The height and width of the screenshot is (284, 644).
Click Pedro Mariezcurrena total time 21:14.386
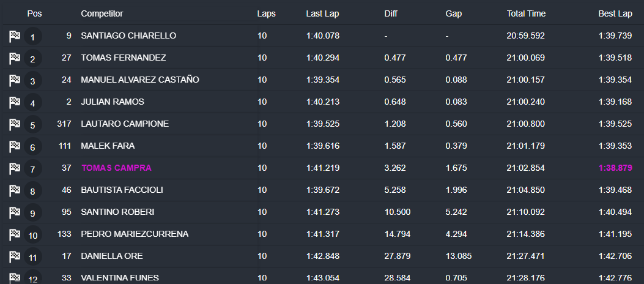[x=526, y=234]
